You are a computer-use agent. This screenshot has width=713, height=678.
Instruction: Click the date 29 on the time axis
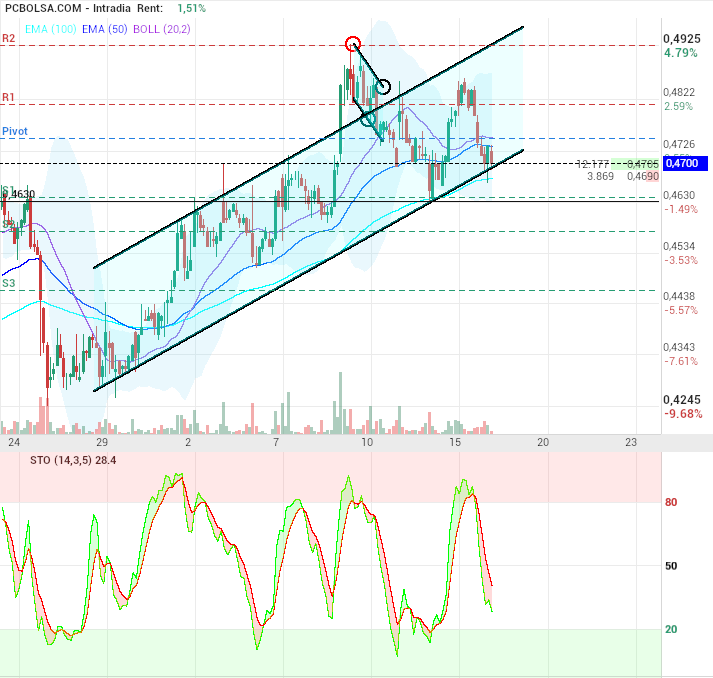[x=101, y=441]
